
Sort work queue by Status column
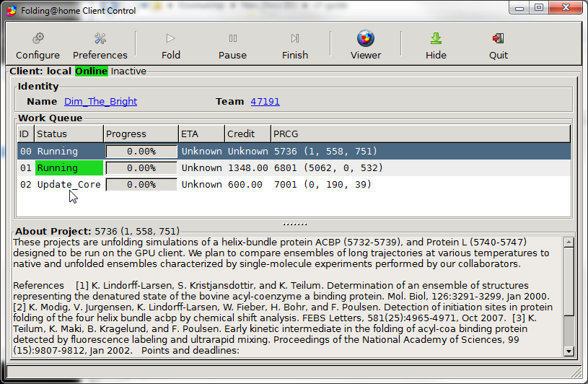[x=69, y=134]
